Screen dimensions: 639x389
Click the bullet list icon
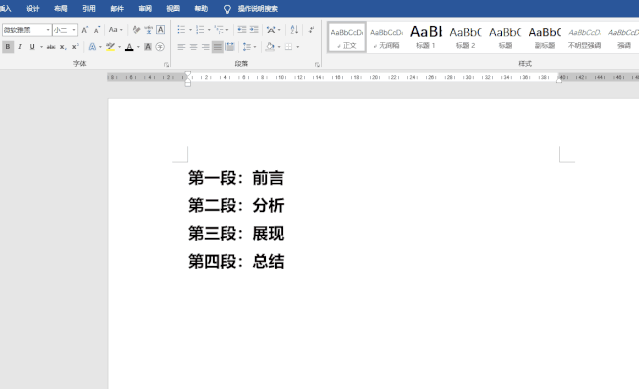(181, 30)
